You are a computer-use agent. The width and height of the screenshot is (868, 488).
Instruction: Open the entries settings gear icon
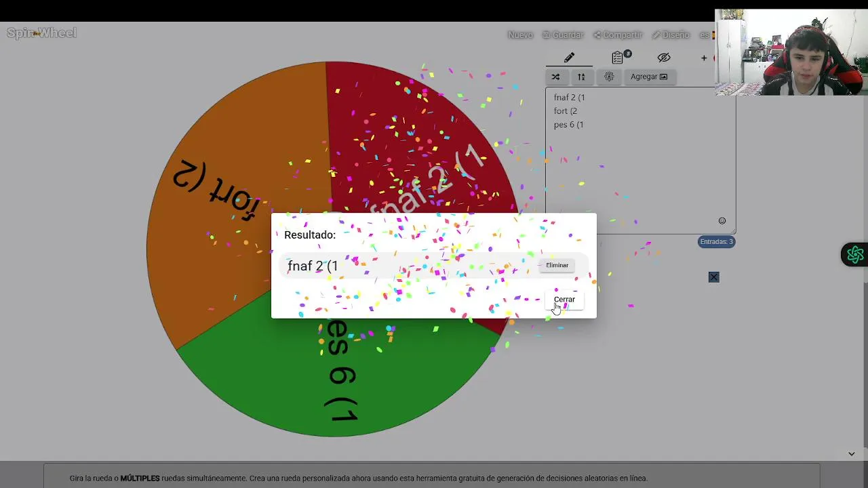pyautogui.click(x=609, y=77)
